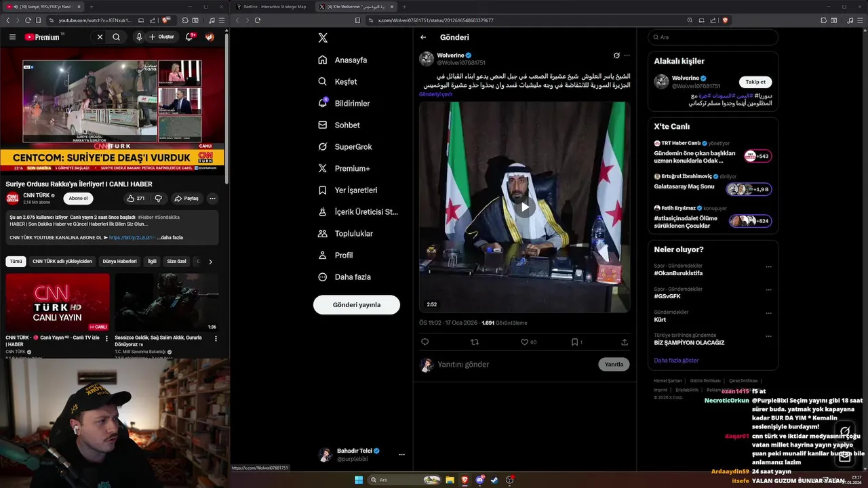Open options for Sessizce Geldik video

[216, 338]
